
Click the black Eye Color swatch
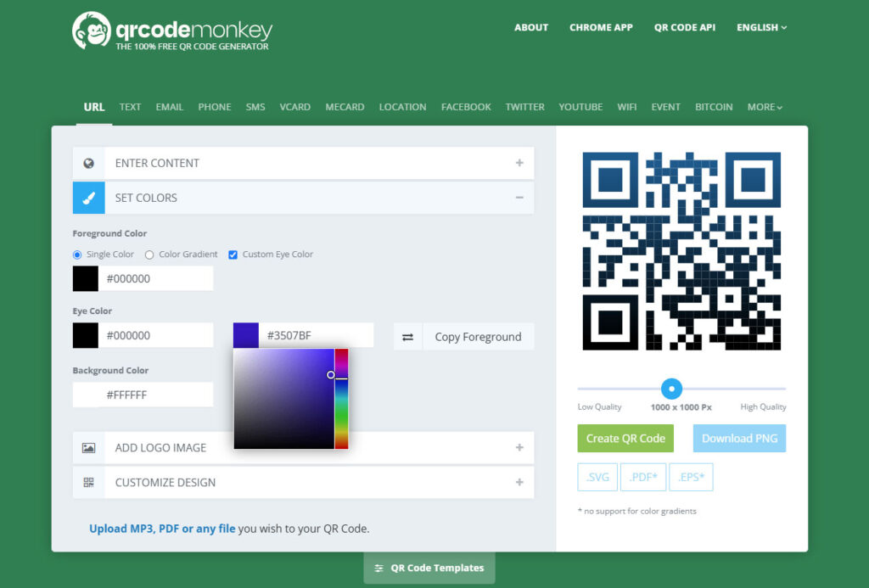click(86, 335)
